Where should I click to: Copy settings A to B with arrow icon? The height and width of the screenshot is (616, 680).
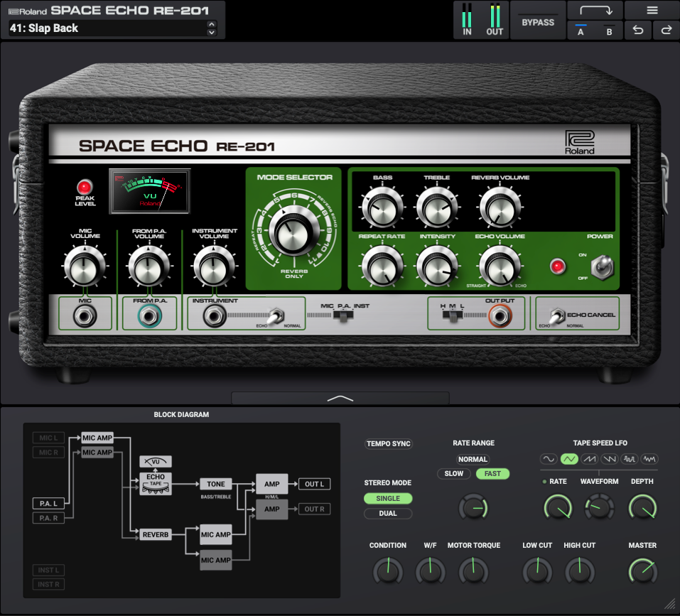[595, 11]
